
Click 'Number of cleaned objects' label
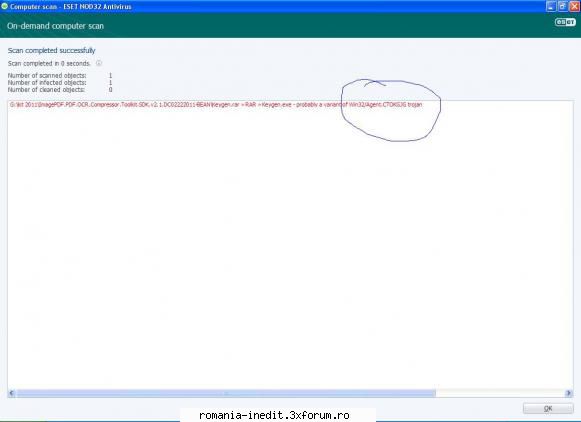pos(46,90)
